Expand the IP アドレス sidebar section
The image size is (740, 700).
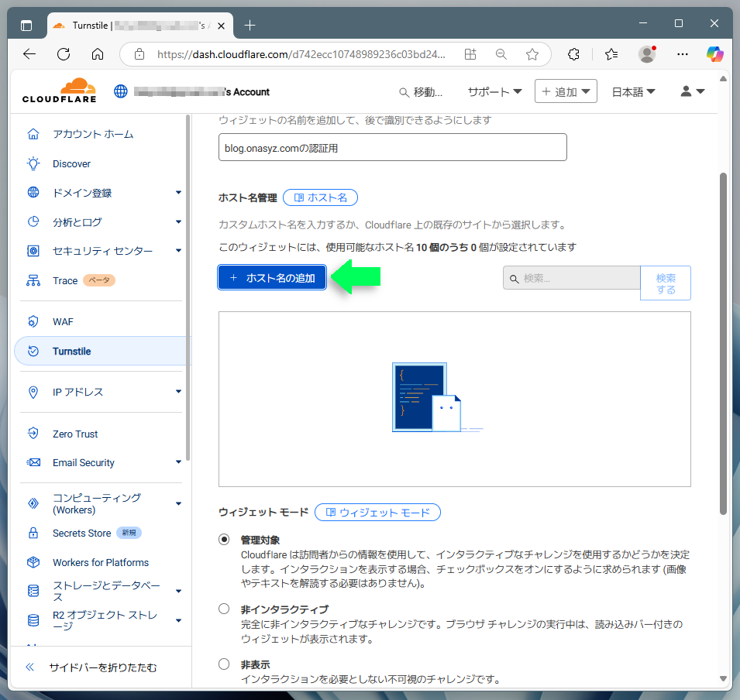(x=178, y=392)
